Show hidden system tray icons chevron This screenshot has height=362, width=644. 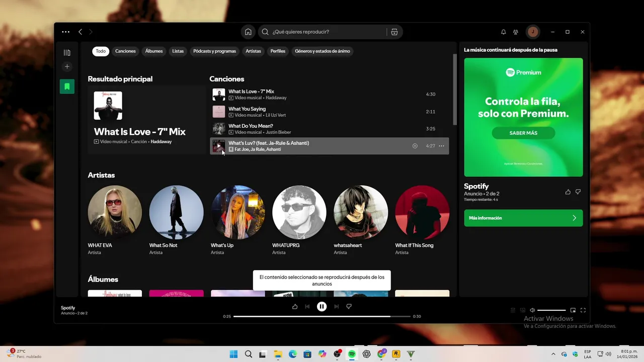(x=553, y=354)
